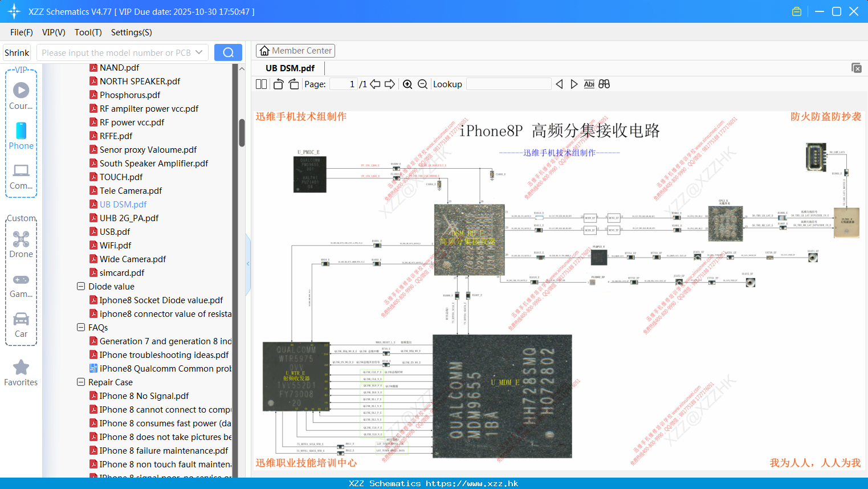Open Tele Camera.pdf
The height and width of the screenshot is (489, 868).
[131, 190]
